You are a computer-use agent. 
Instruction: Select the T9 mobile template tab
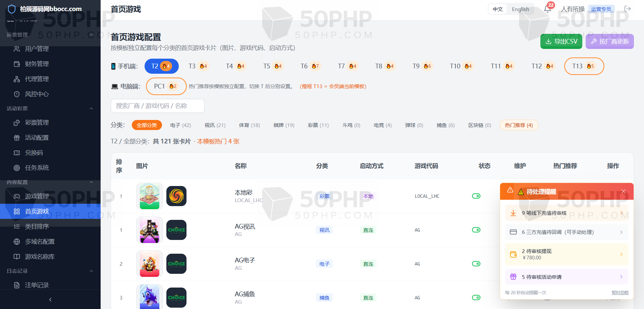click(x=422, y=66)
